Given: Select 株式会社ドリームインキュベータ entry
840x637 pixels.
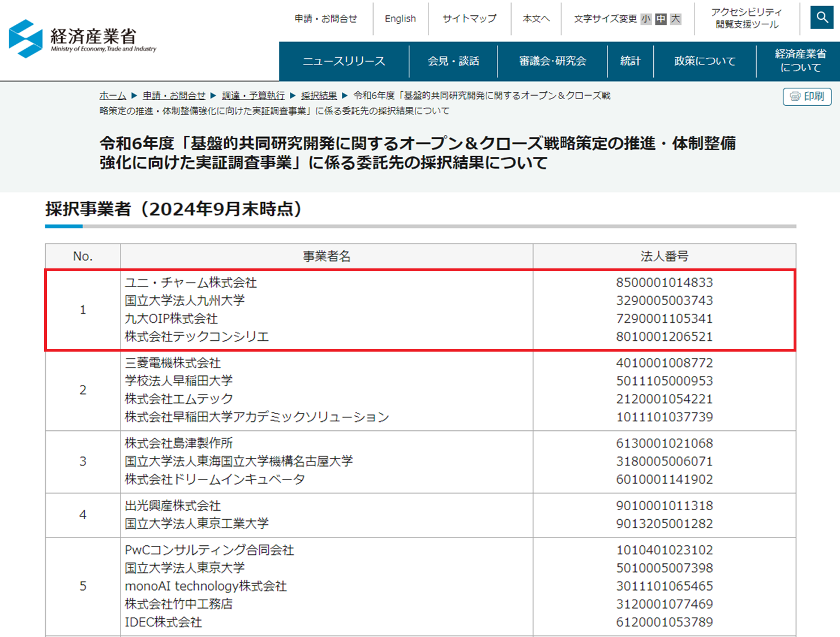Looking at the screenshot, I should 215,479.
